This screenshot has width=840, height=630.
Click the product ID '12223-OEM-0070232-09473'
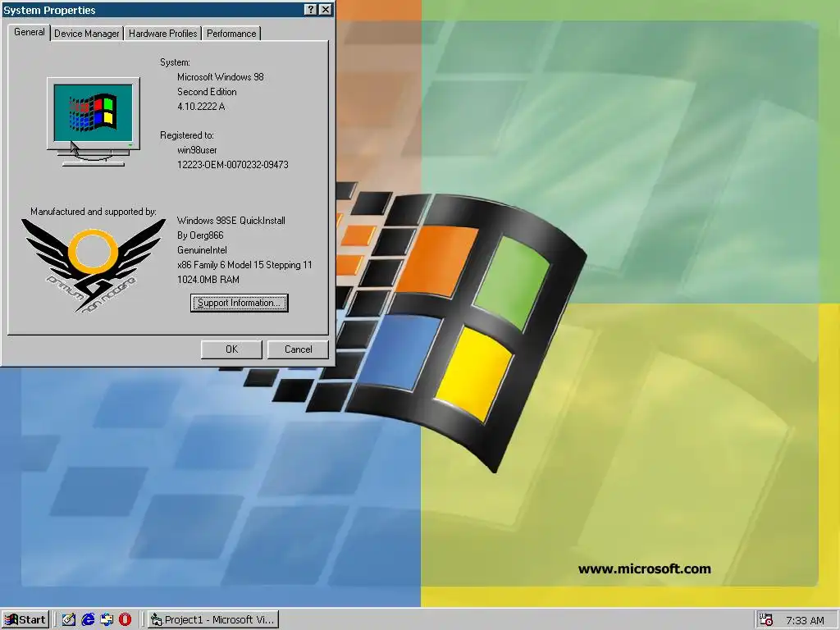pyautogui.click(x=232, y=165)
